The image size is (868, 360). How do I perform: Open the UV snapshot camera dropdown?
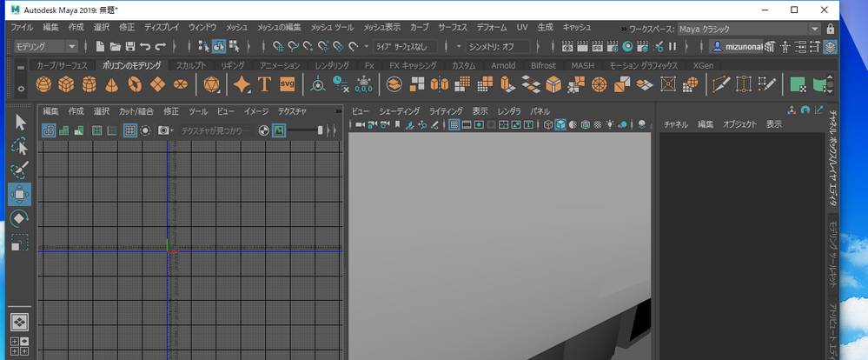click(x=165, y=130)
